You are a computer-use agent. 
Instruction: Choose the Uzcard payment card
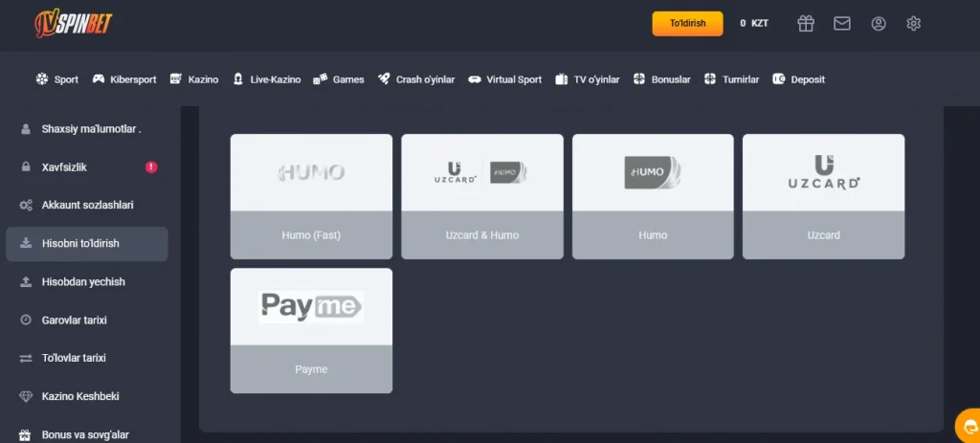pyautogui.click(x=823, y=196)
